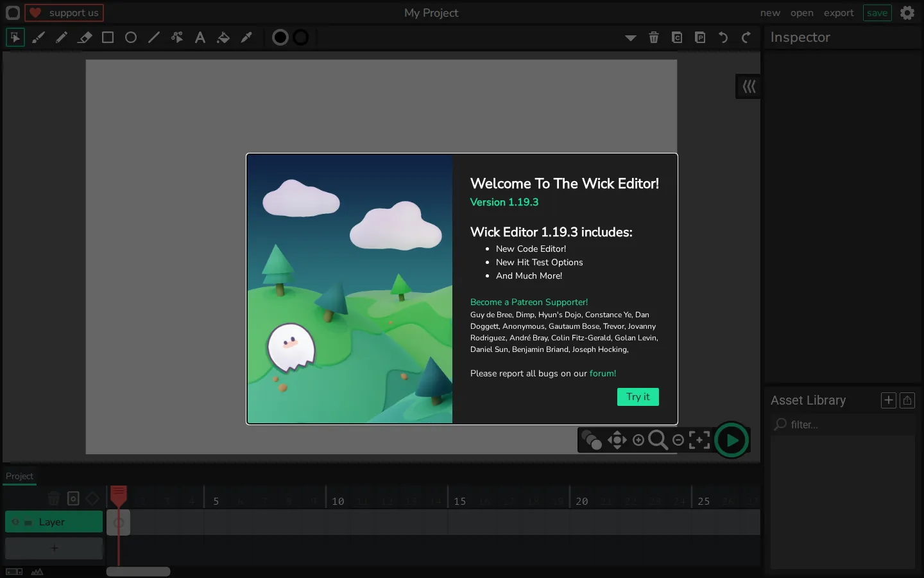This screenshot has width=924, height=578.
Task: Open the fill color picker
Action: (280, 37)
